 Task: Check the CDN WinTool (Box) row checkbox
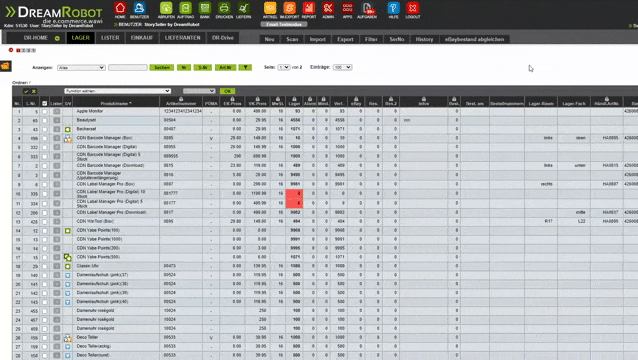pyautogui.click(x=45, y=222)
